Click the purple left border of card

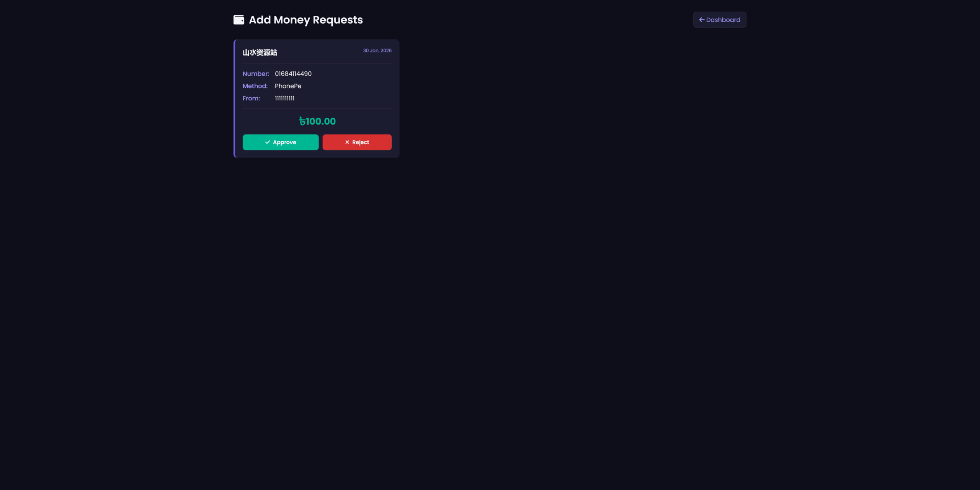pos(234,98)
